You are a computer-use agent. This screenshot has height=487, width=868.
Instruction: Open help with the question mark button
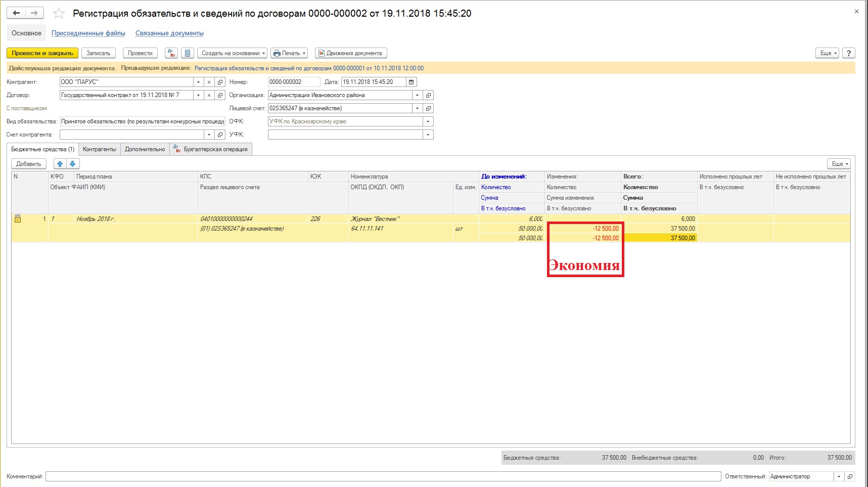point(849,53)
